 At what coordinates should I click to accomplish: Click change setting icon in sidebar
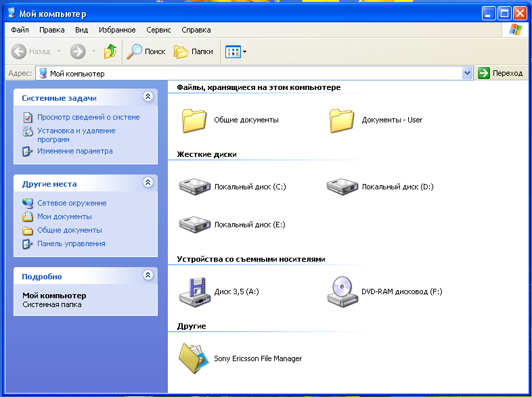pos(28,151)
